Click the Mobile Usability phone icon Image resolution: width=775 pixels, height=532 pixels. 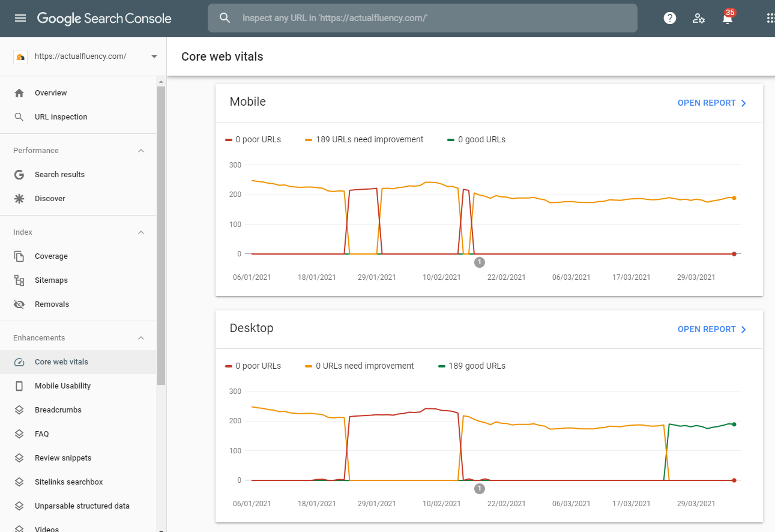19,386
